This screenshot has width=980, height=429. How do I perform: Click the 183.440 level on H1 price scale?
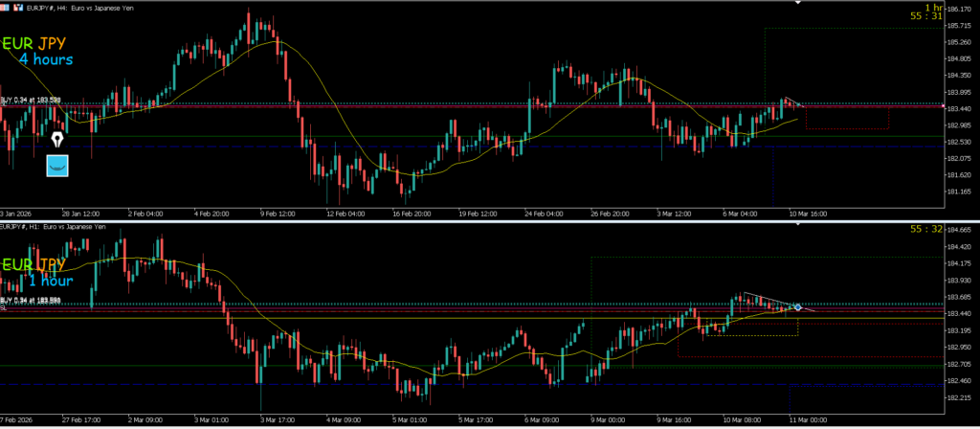(959, 314)
